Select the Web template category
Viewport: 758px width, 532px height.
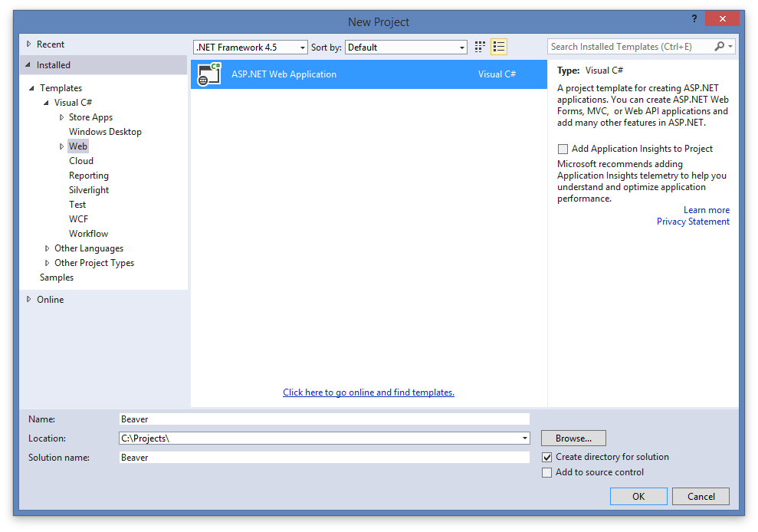click(x=78, y=146)
